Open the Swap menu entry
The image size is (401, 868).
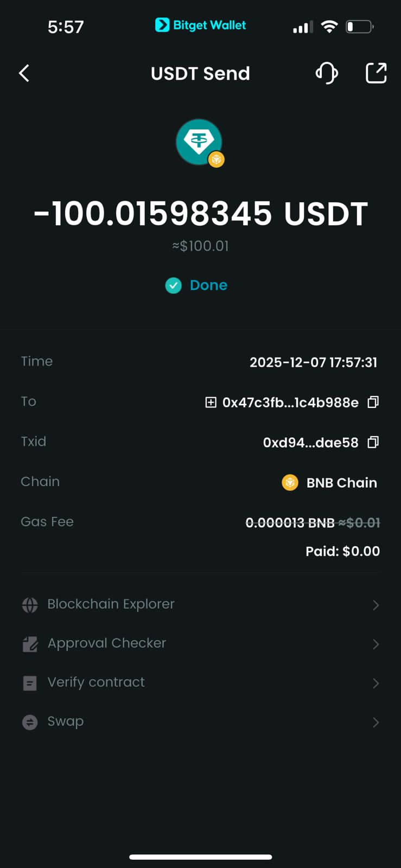coord(66,722)
